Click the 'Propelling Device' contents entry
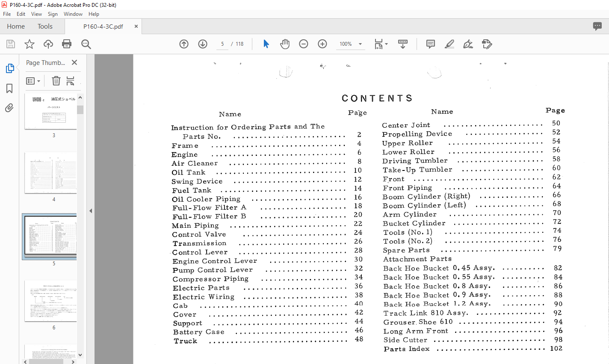This screenshot has width=609, height=364. 417,134
